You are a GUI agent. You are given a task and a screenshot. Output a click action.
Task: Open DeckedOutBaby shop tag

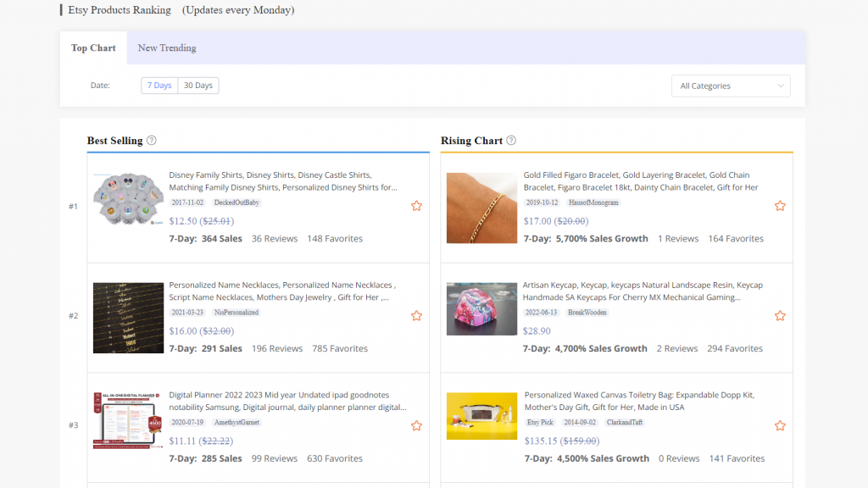tap(236, 203)
